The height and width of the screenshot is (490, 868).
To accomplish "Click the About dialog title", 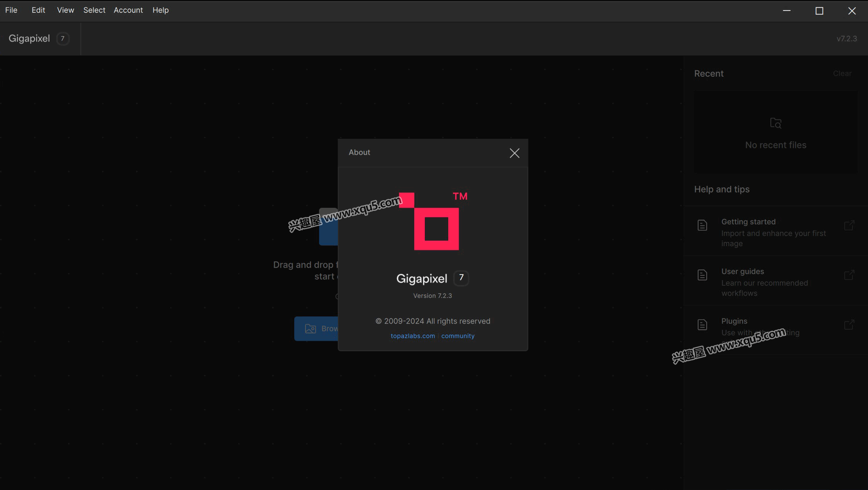I will point(359,152).
